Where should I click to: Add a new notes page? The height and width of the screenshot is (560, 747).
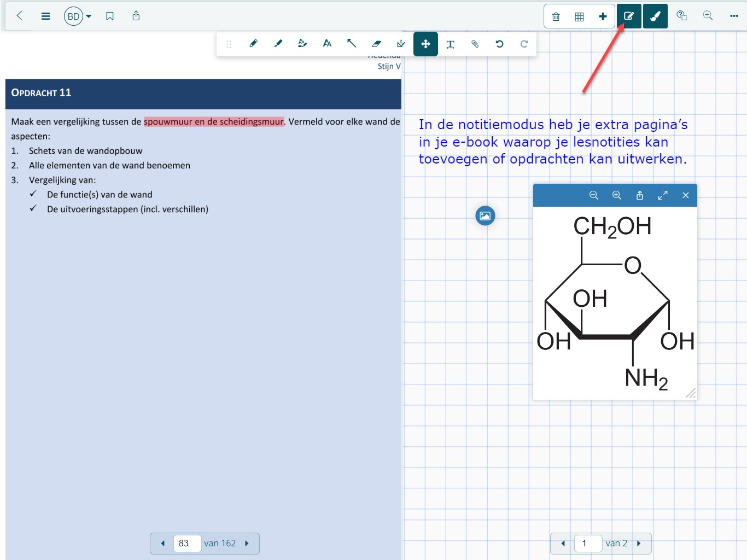[603, 16]
